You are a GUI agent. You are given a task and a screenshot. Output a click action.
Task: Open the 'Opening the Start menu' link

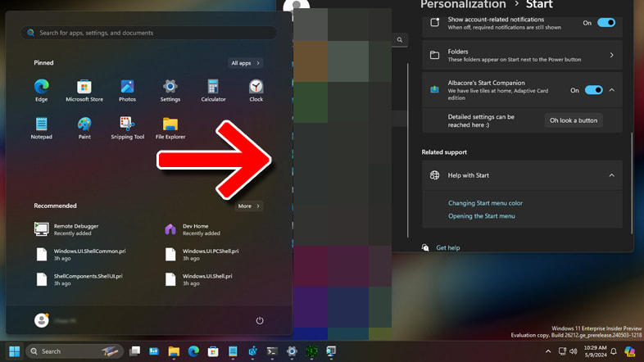tap(481, 216)
